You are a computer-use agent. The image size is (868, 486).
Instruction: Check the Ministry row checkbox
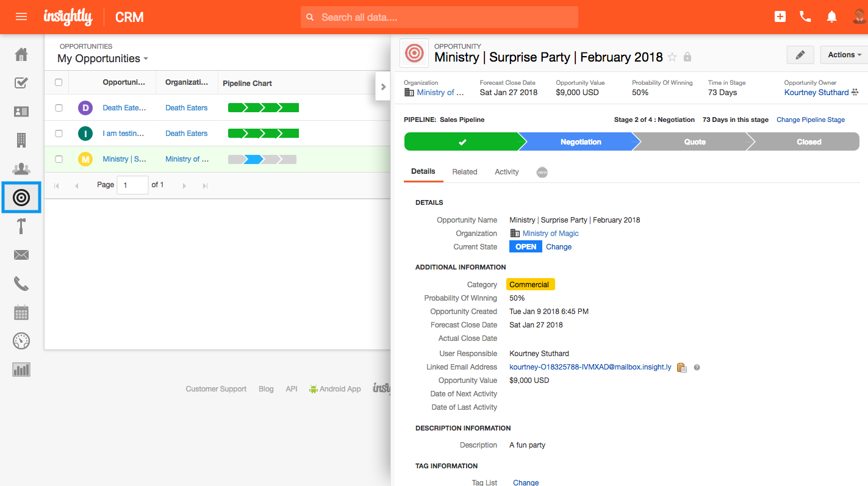click(x=59, y=159)
